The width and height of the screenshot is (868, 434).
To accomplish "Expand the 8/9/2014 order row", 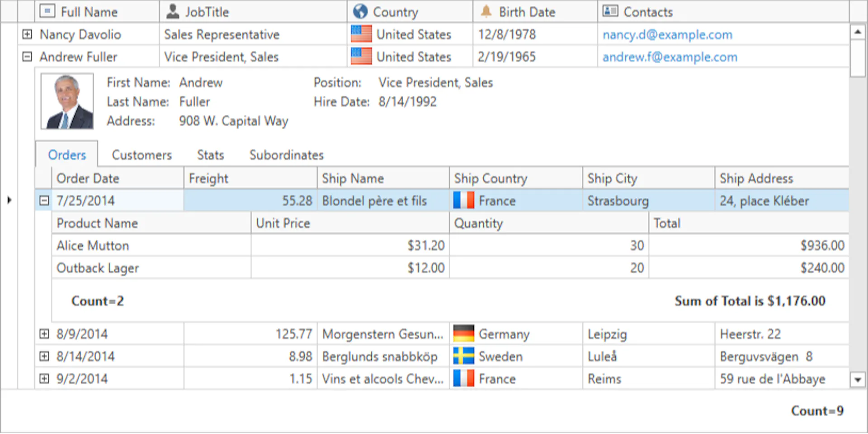I will point(44,334).
